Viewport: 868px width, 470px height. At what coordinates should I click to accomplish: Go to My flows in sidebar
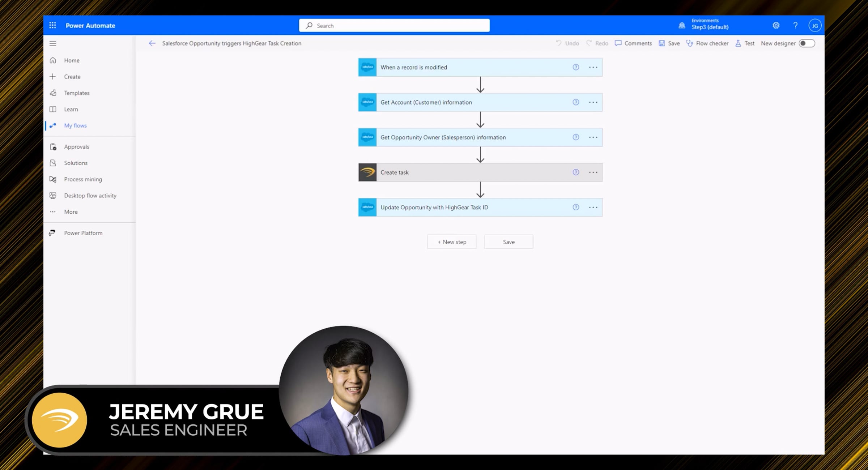[75, 125]
